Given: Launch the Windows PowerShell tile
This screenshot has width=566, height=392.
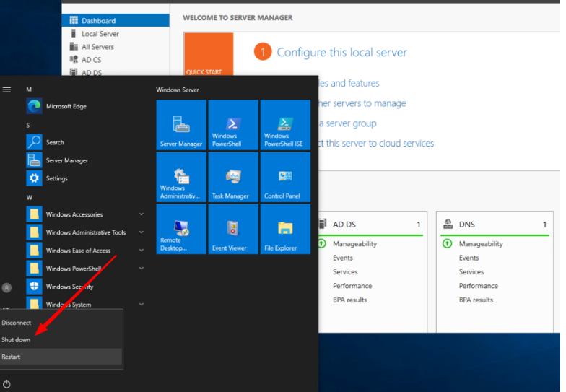Looking at the screenshot, I should 233,125.
